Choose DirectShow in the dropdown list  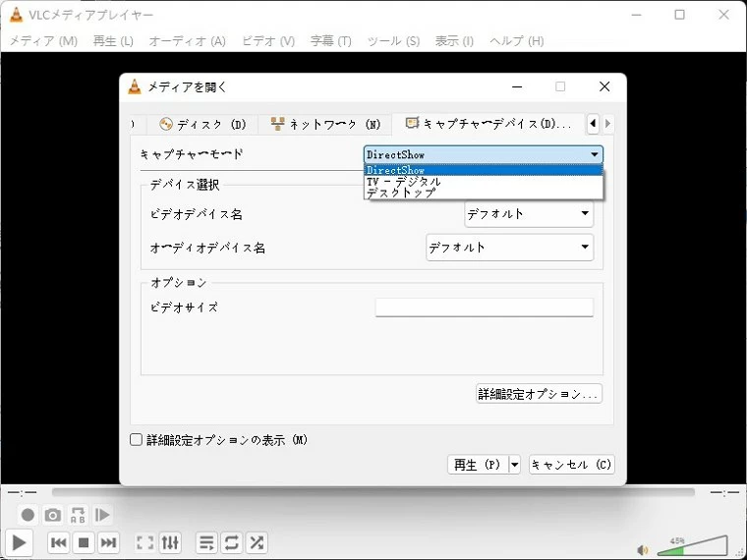point(484,170)
